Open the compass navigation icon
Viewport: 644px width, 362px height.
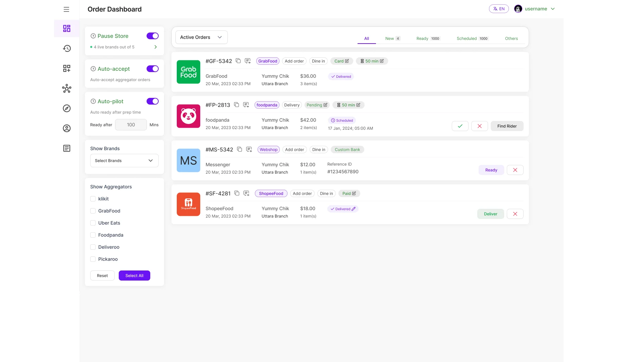pos(67,109)
